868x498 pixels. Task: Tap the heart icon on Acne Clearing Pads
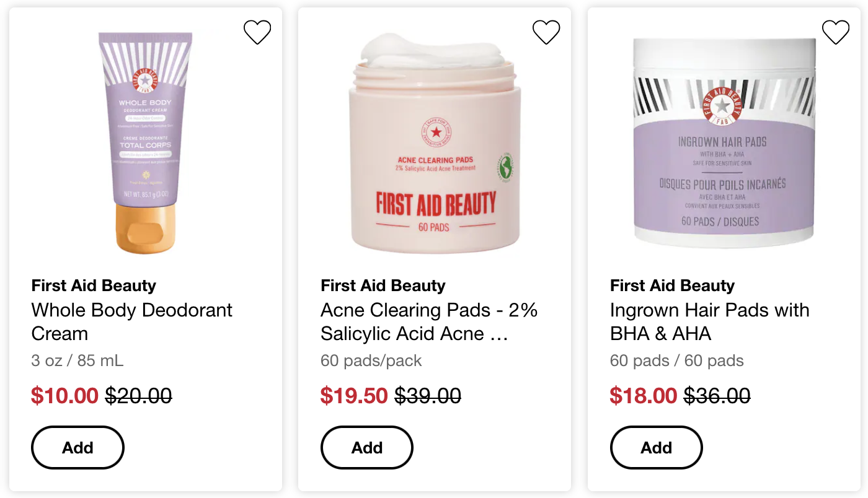pos(546,32)
